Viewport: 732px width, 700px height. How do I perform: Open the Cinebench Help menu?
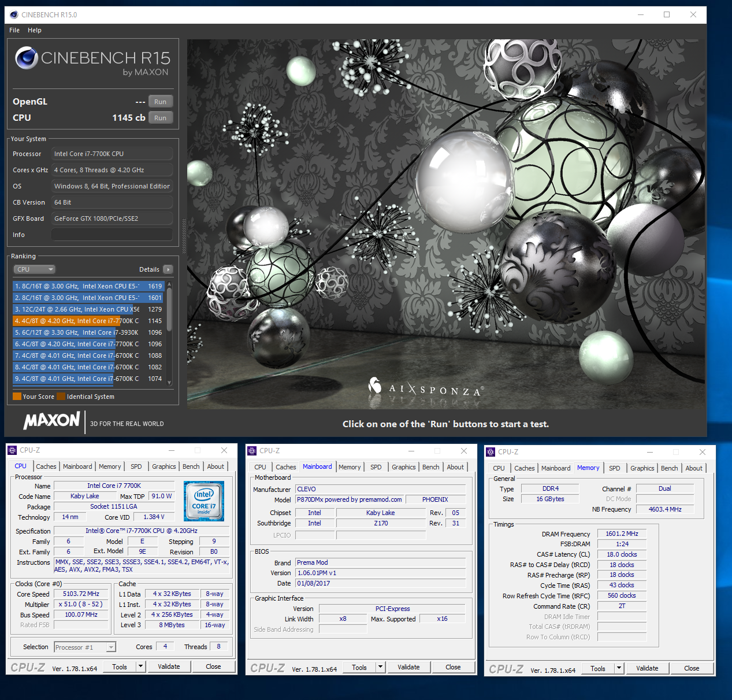[35, 30]
